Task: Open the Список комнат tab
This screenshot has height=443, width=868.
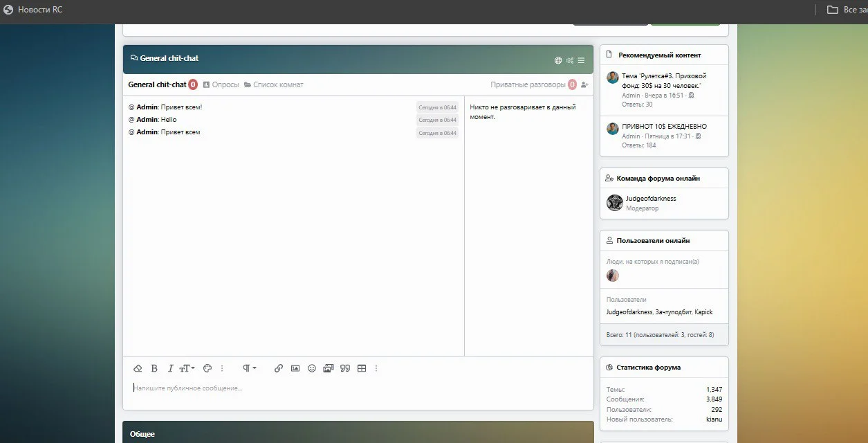Action: [274, 84]
